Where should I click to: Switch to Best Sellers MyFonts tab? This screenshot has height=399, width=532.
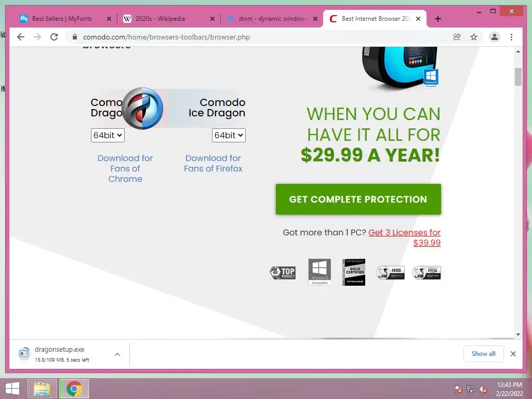click(62, 19)
